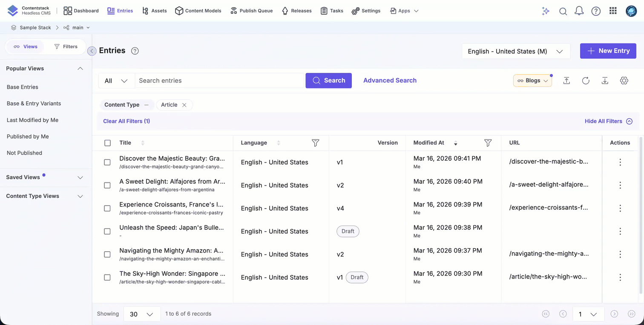Open Content Models in top navigation
644x325 pixels.
[x=198, y=11]
